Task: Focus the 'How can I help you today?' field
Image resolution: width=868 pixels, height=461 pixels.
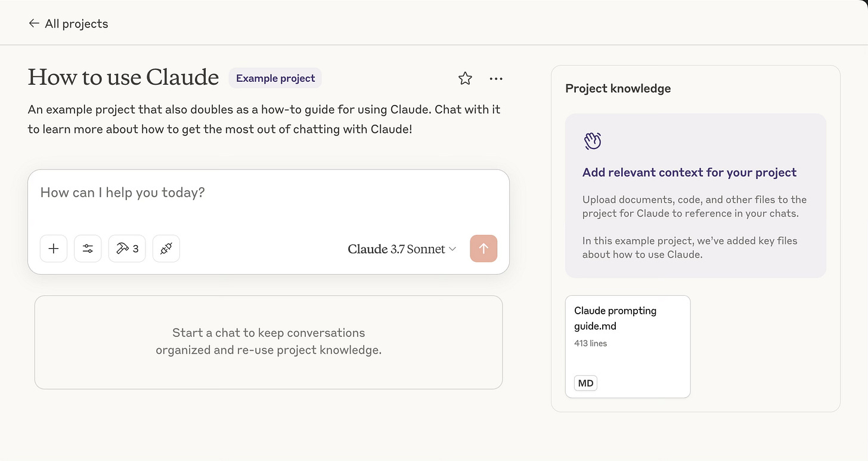Action: pyautogui.click(x=268, y=193)
